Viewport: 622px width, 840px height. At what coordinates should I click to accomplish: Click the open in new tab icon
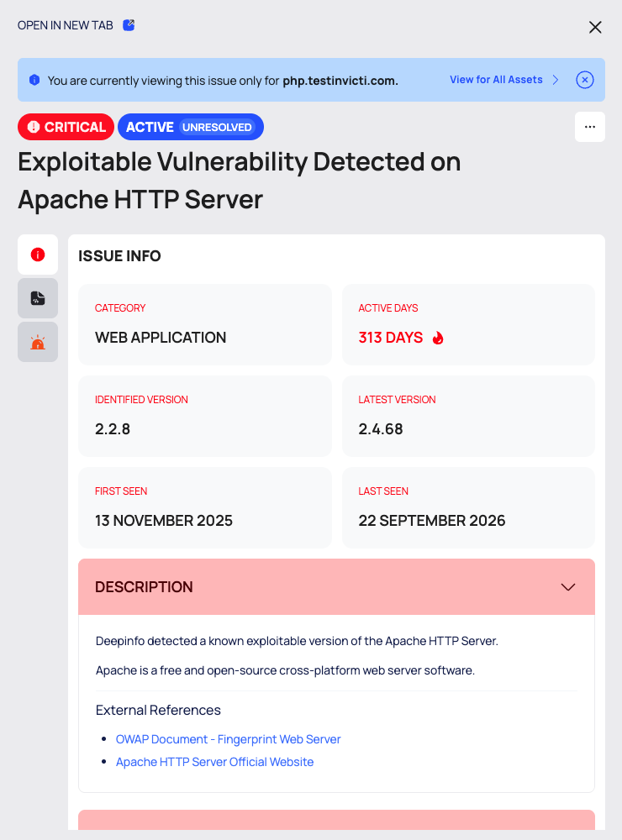(129, 25)
